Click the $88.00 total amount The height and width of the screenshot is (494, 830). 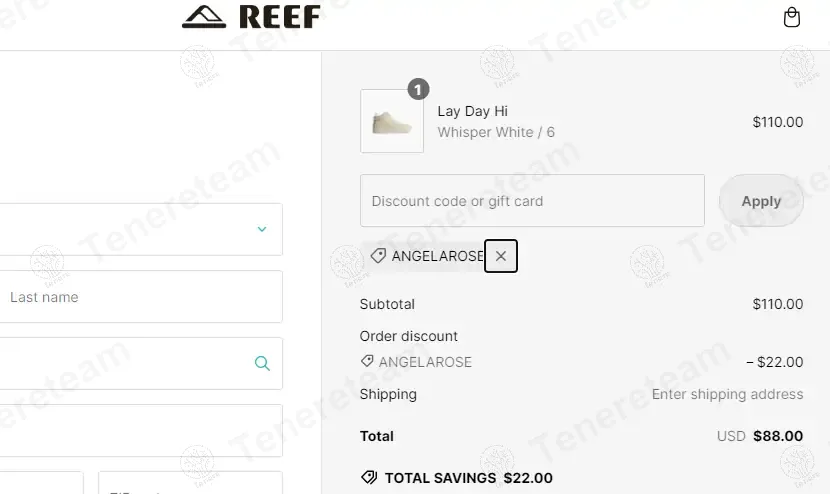[777, 436]
